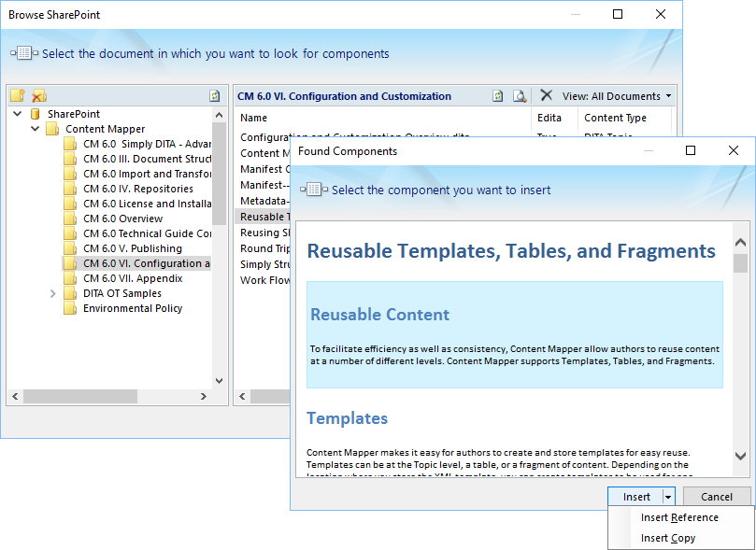Select the Reusable Content component block
Screen dimensions: 756x550
point(515,334)
